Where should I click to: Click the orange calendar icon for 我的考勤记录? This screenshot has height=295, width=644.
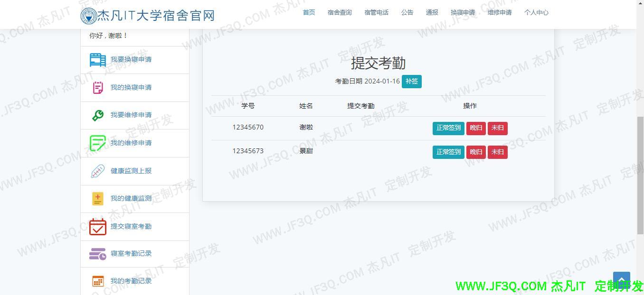tap(98, 281)
